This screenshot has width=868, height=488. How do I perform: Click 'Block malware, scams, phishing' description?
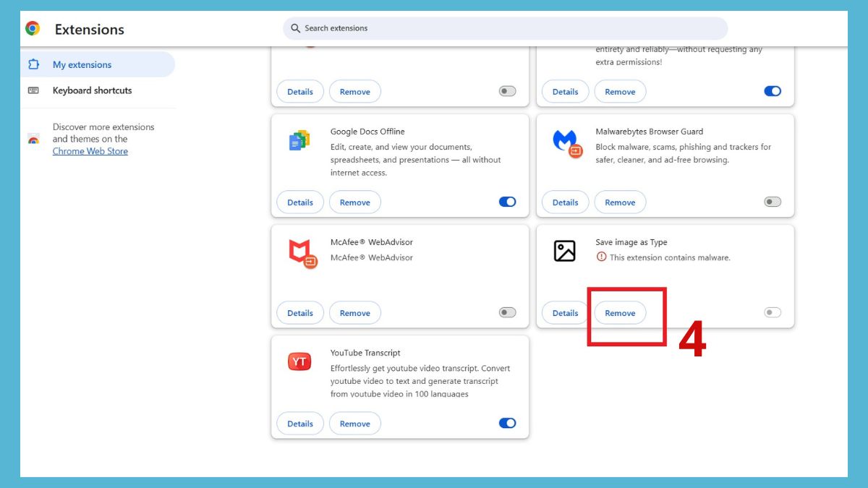click(684, 153)
